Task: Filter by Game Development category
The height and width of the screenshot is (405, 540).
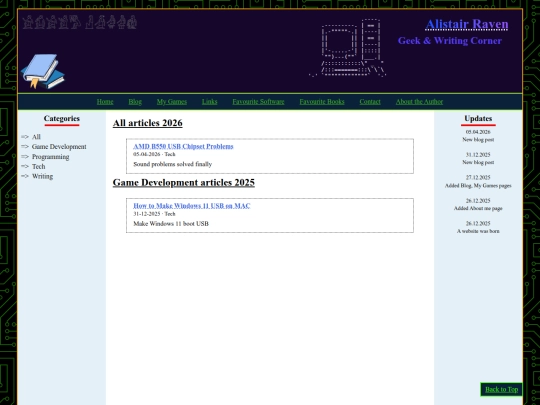Action: tap(59, 147)
